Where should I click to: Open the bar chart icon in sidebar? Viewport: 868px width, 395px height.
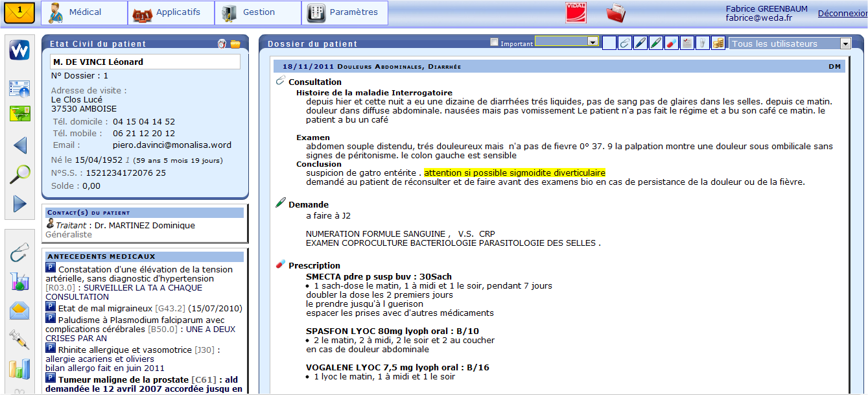click(x=19, y=368)
